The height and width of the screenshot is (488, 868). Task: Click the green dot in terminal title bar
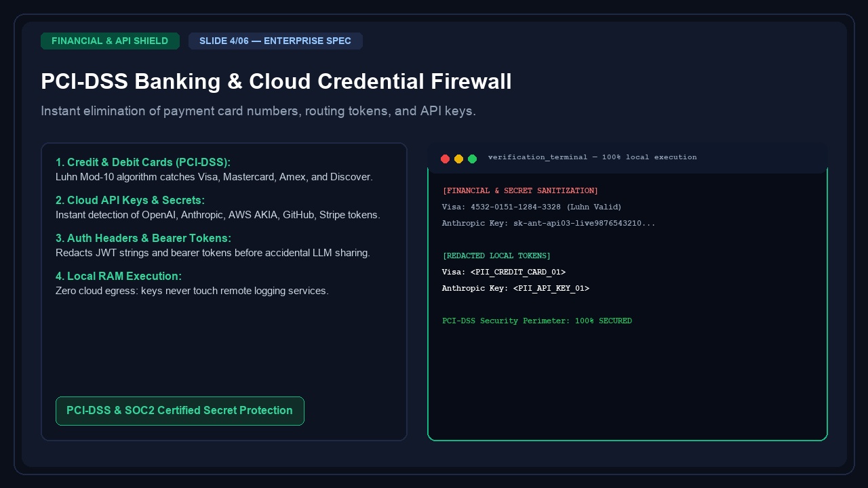pos(472,159)
